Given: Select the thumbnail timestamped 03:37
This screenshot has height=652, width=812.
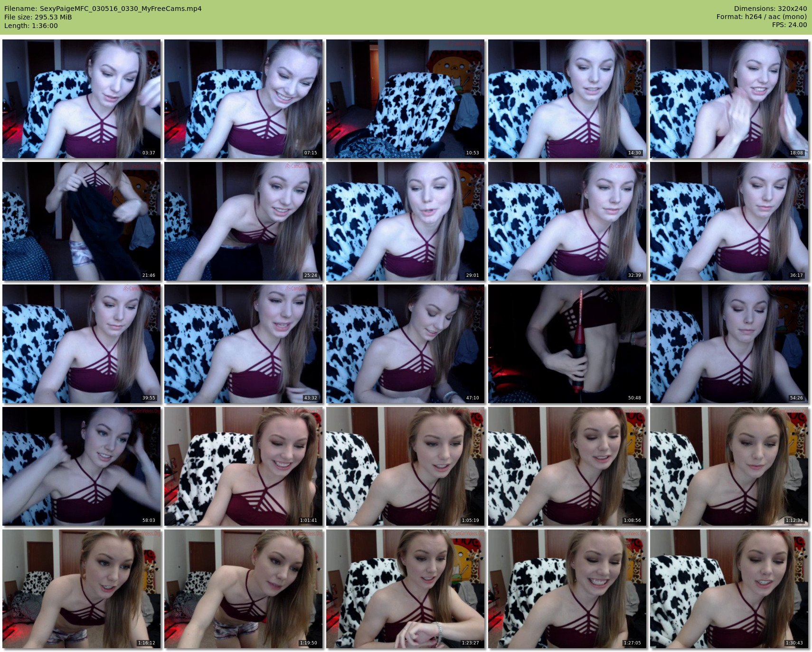Looking at the screenshot, I should (x=82, y=99).
